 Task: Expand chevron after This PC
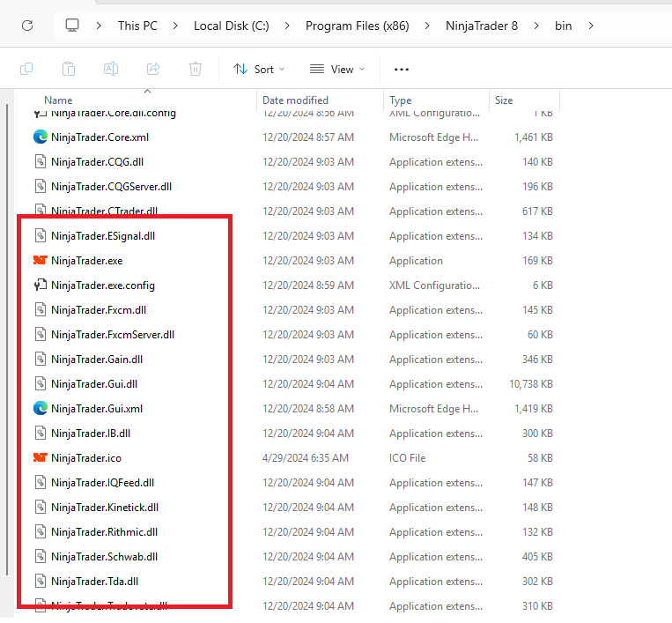point(175,26)
